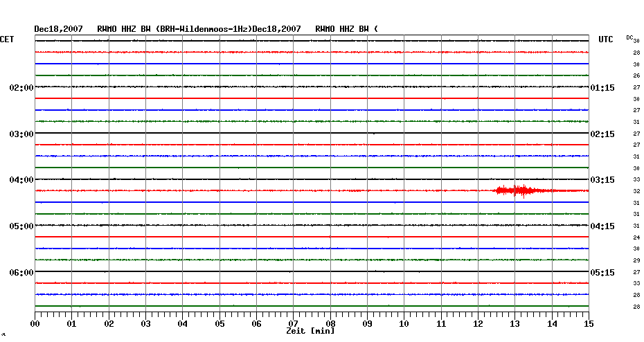
Task: Click minute axis tick label 04
Action: click(183, 324)
